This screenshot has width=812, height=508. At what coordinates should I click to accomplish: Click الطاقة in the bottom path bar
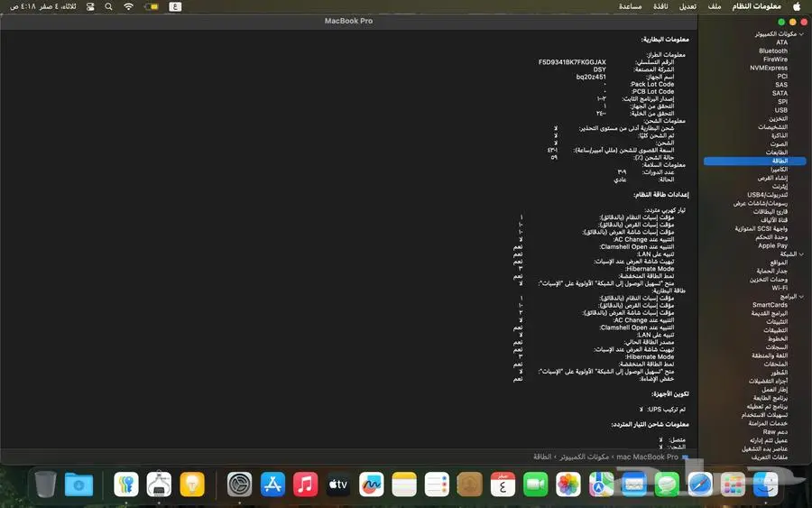tap(542, 457)
